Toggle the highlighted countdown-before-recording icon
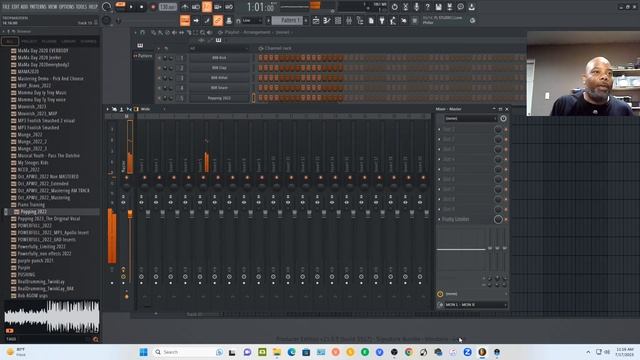This screenshot has width=640, height=360. (x=207, y=7)
